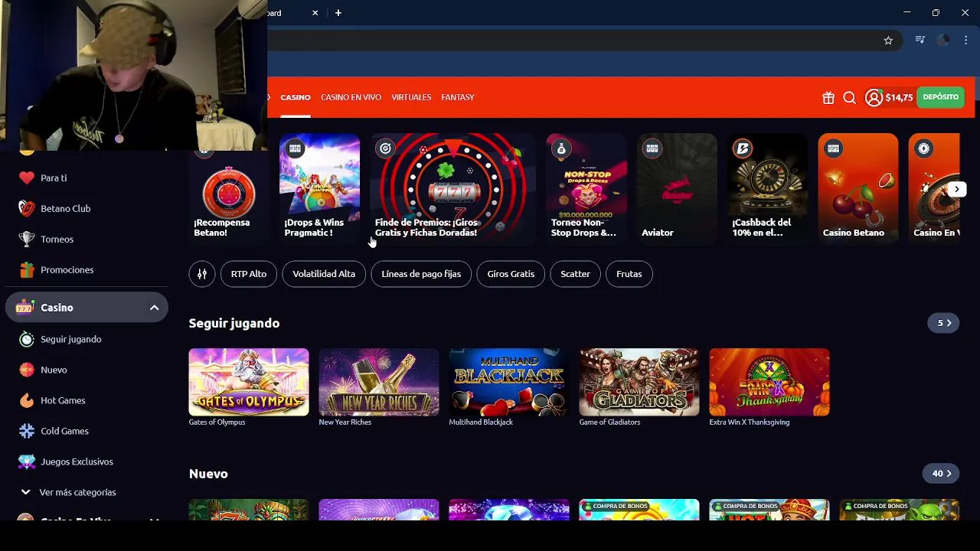Click the Nuevo badge icon in sidebar
This screenshot has height=551, width=980.
[x=27, y=370]
